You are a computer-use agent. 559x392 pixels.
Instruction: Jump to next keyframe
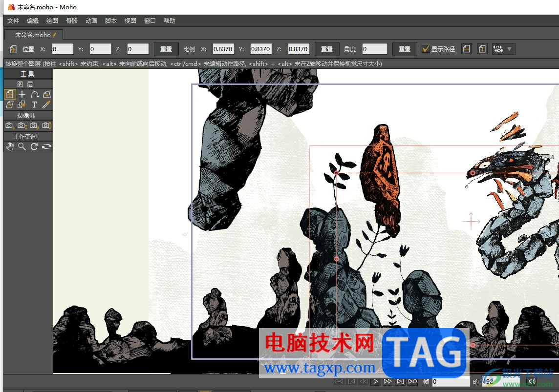pyautogui.click(x=400, y=381)
